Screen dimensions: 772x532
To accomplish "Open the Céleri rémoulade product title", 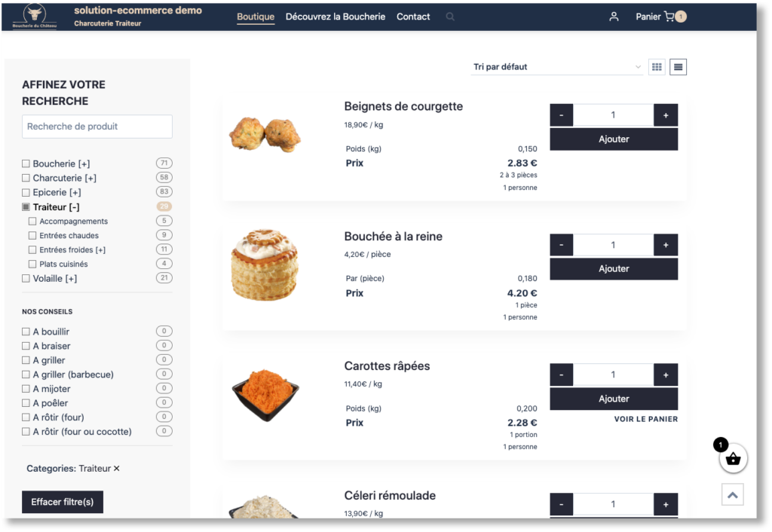I will pyautogui.click(x=390, y=496).
